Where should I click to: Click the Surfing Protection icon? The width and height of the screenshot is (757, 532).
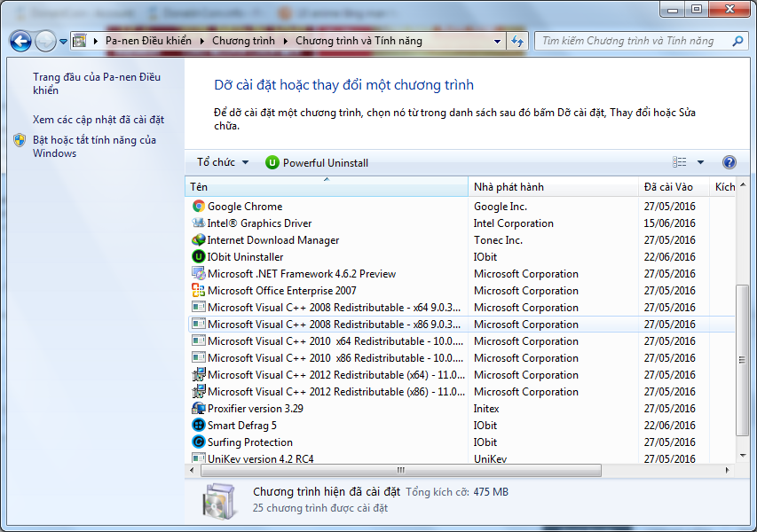tap(199, 442)
